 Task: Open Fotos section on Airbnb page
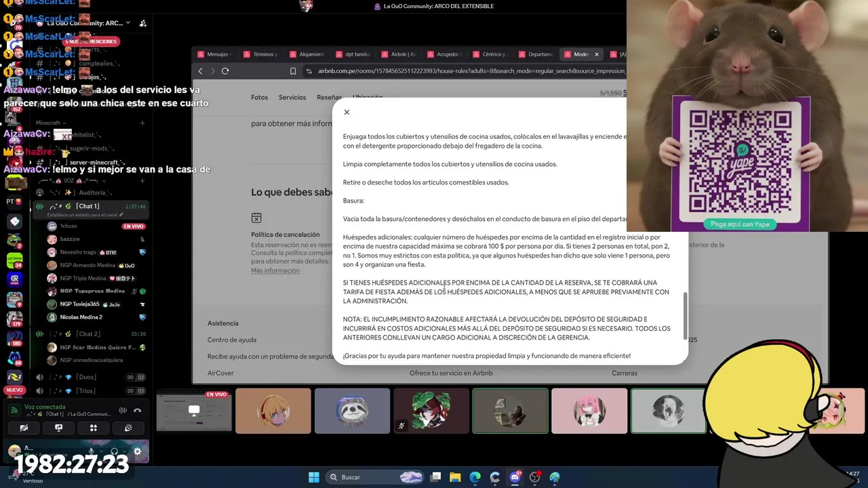(x=260, y=98)
